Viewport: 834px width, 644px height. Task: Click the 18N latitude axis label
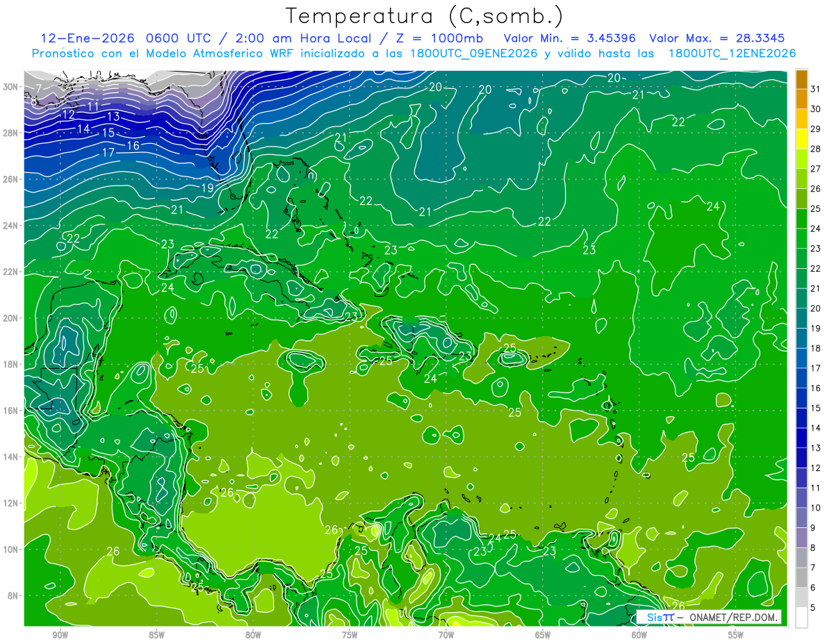[12, 364]
